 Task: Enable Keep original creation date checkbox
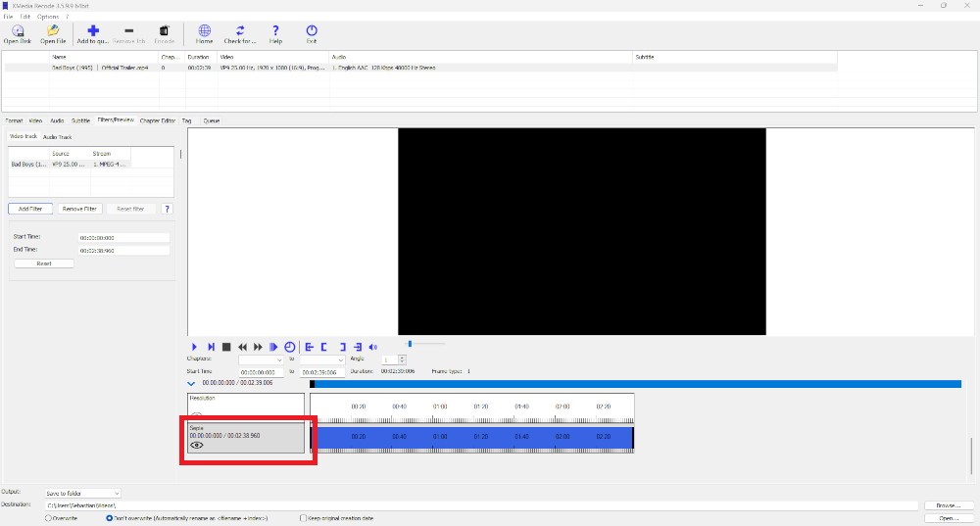tap(303, 518)
